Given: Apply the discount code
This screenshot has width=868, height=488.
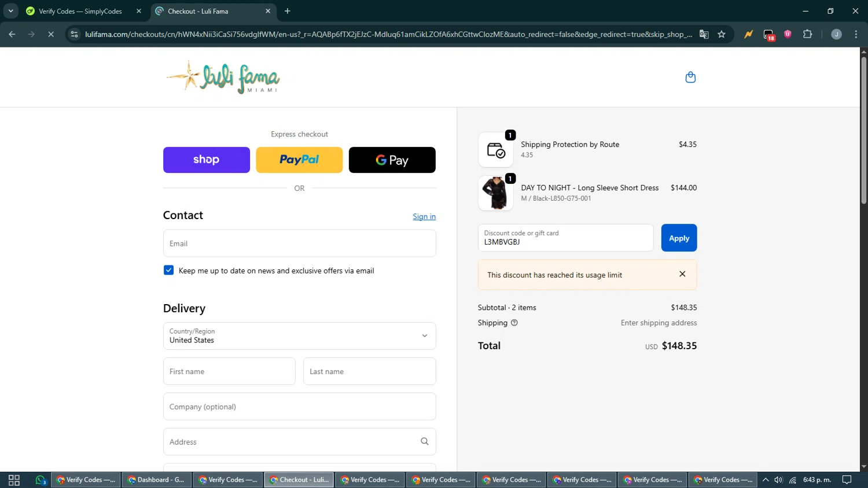Looking at the screenshot, I should click(679, 238).
